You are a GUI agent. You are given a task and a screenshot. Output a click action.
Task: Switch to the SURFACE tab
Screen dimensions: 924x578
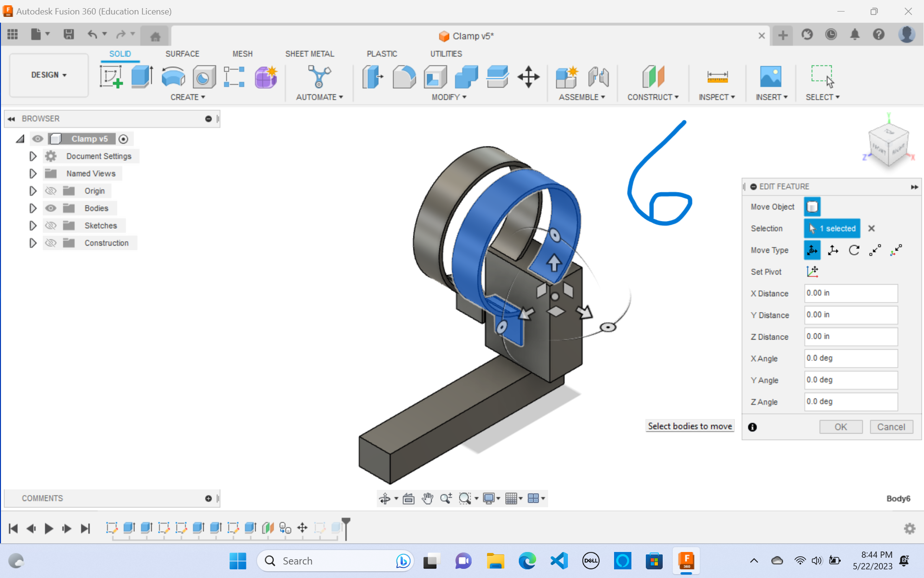(x=182, y=53)
